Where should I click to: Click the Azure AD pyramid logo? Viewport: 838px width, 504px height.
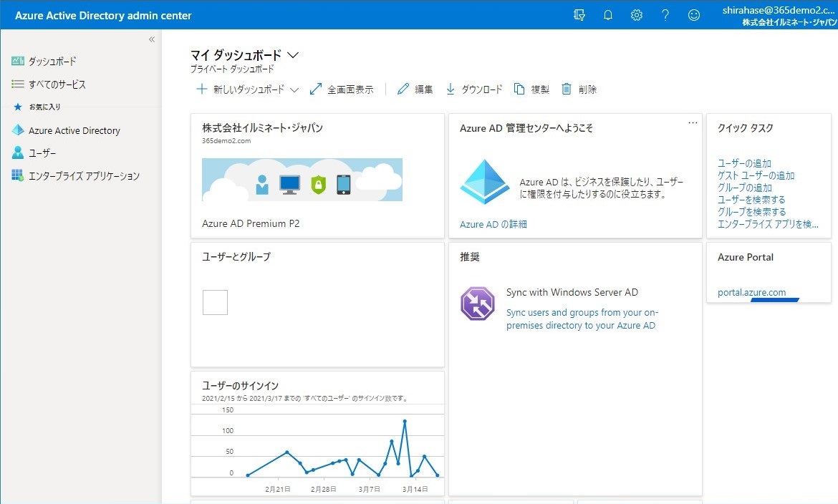pos(485,182)
